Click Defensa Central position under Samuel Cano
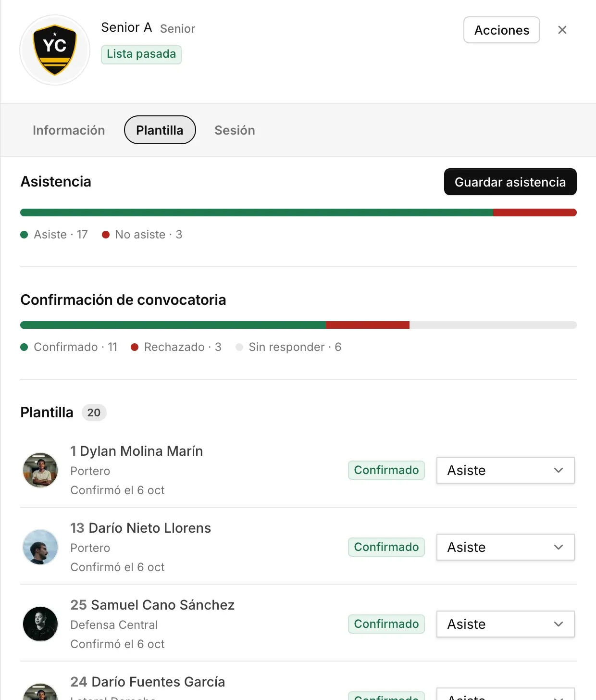The image size is (596, 700). click(114, 625)
